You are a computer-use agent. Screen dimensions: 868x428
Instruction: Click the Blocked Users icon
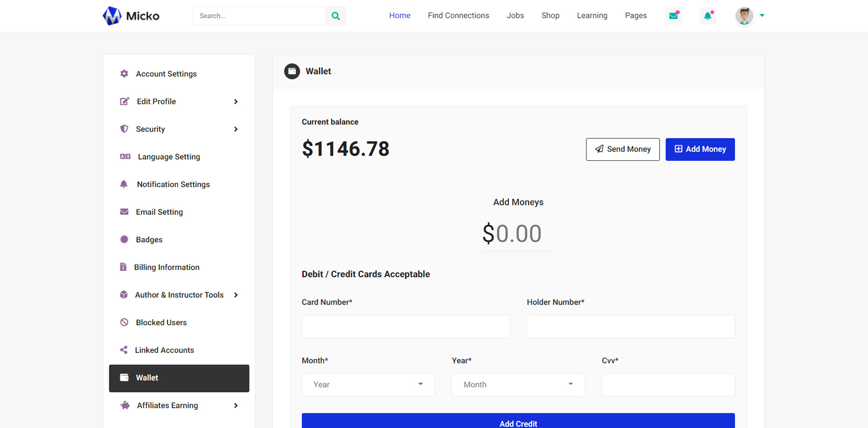tap(124, 322)
